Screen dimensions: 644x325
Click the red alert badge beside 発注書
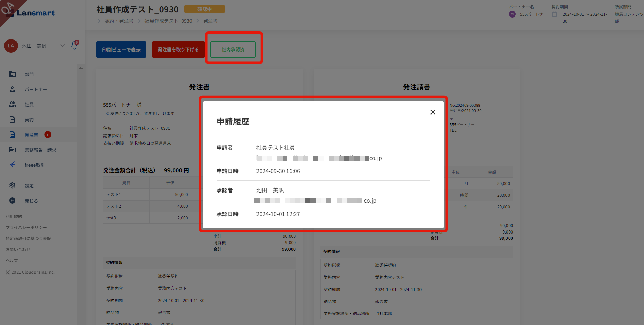[x=48, y=134]
